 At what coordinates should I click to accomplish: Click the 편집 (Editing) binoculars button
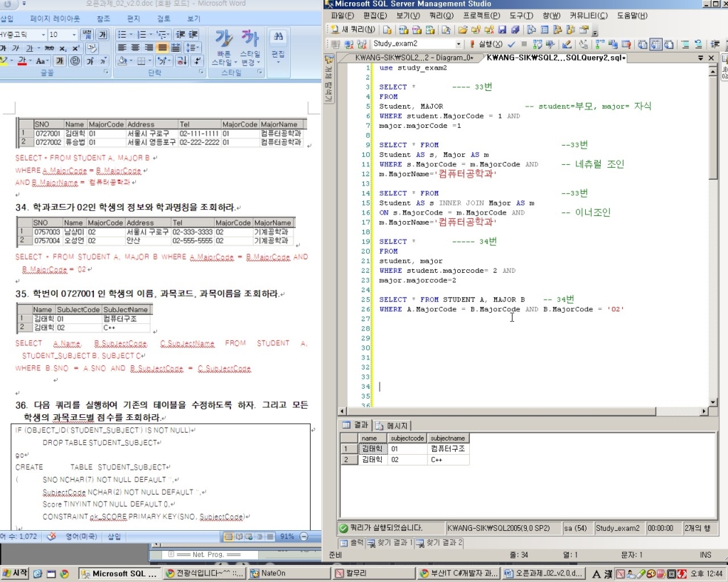click(278, 45)
